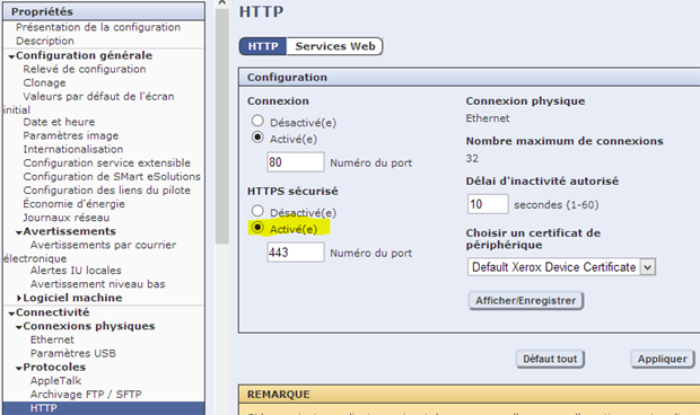Collapse the Connectivité tree section
700x415 pixels.
point(11,312)
